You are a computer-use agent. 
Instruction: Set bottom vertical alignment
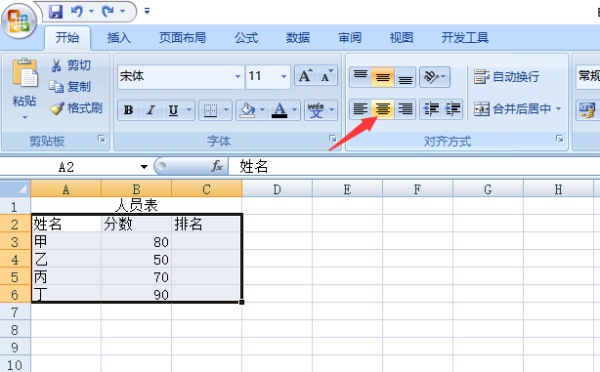point(405,77)
